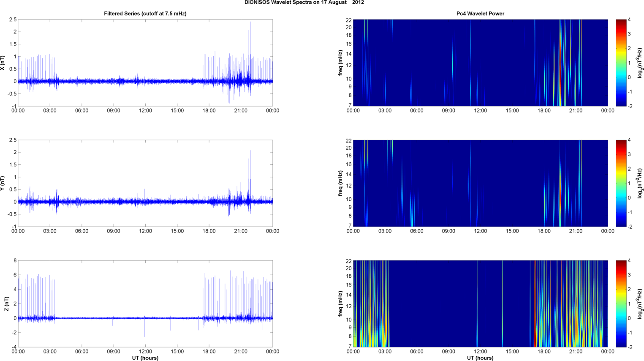The width and height of the screenshot is (644, 361).
Task: Click the X component filtered series plot
Action: tap(145, 63)
